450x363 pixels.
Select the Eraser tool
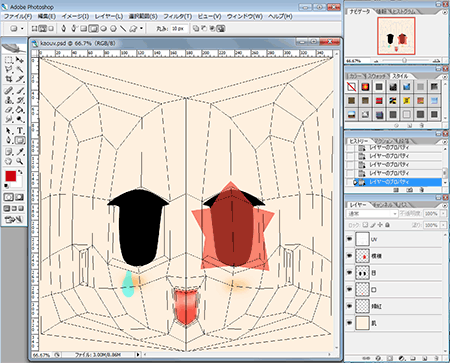coord(8,109)
